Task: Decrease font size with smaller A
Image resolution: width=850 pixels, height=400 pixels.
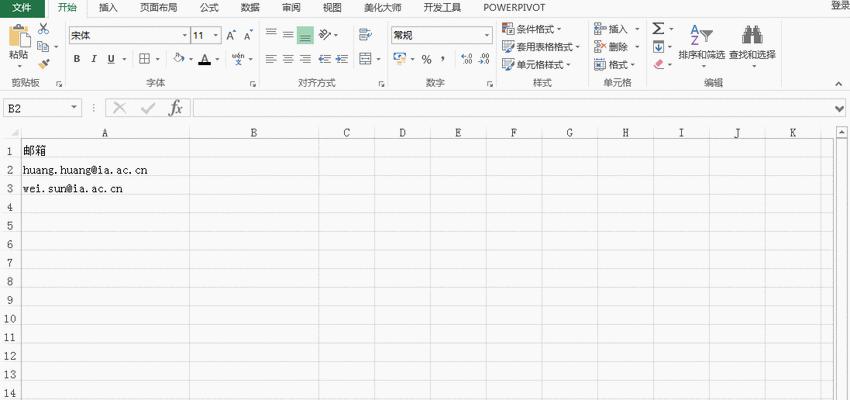Action: (248, 36)
